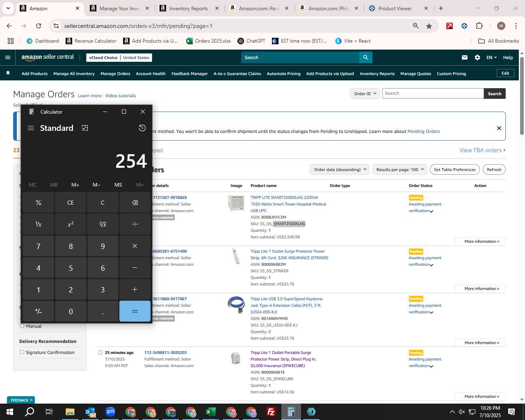
Task: Open Results per page: 100 dropdown
Action: click(400, 169)
